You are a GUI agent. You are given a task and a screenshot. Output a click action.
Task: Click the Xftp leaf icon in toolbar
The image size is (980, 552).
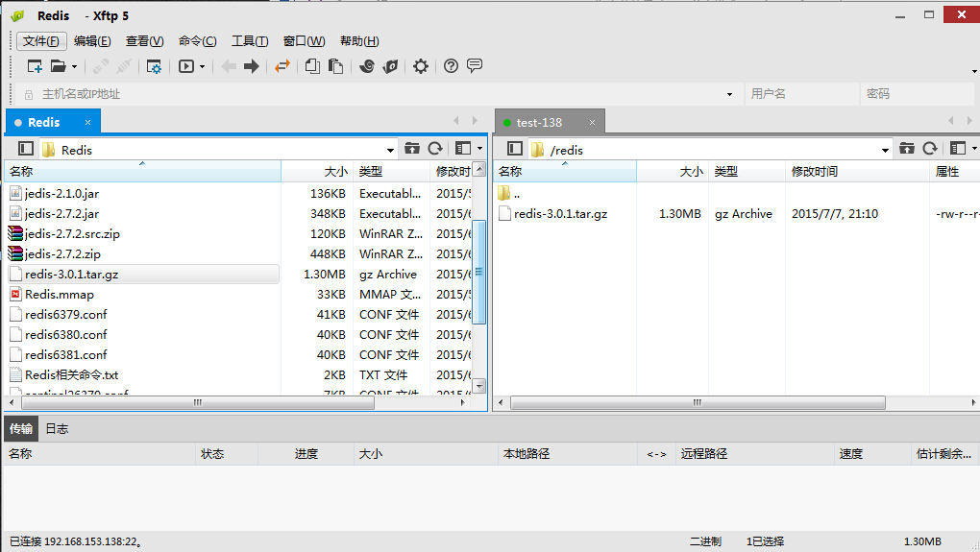click(x=391, y=66)
